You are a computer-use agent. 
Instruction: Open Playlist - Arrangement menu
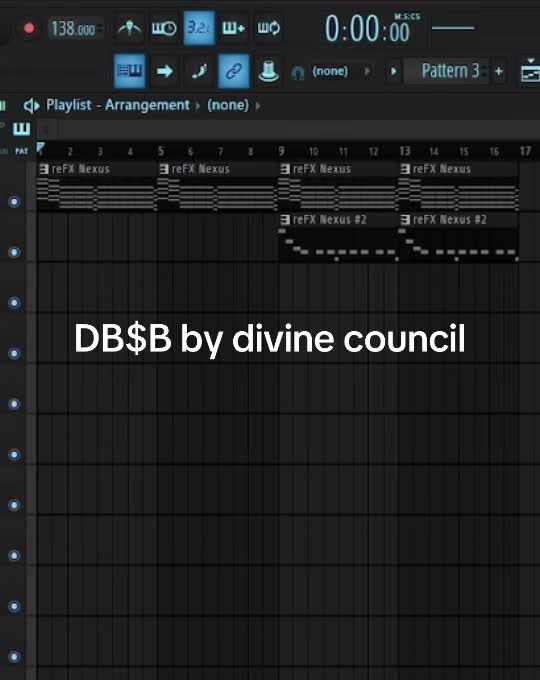click(x=118, y=105)
